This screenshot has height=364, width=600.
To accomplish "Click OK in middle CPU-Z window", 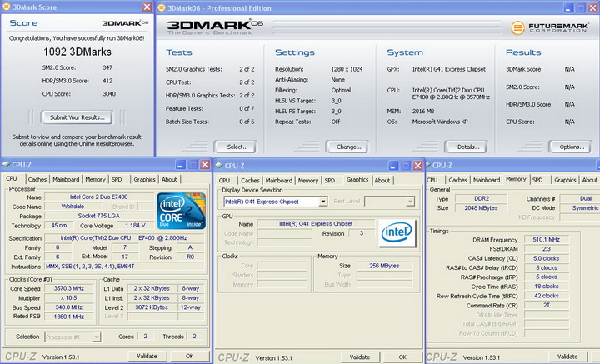I will (402, 357).
